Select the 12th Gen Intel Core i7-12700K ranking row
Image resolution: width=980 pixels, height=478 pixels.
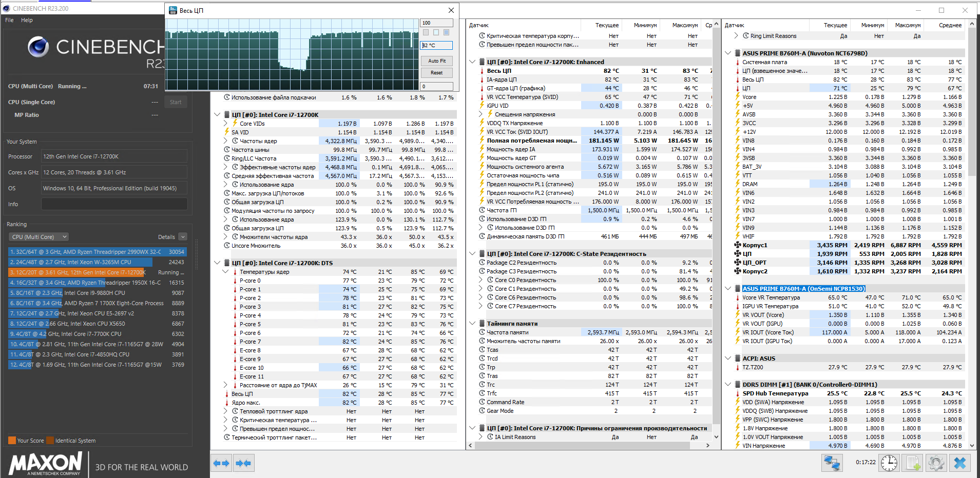tap(97, 272)
